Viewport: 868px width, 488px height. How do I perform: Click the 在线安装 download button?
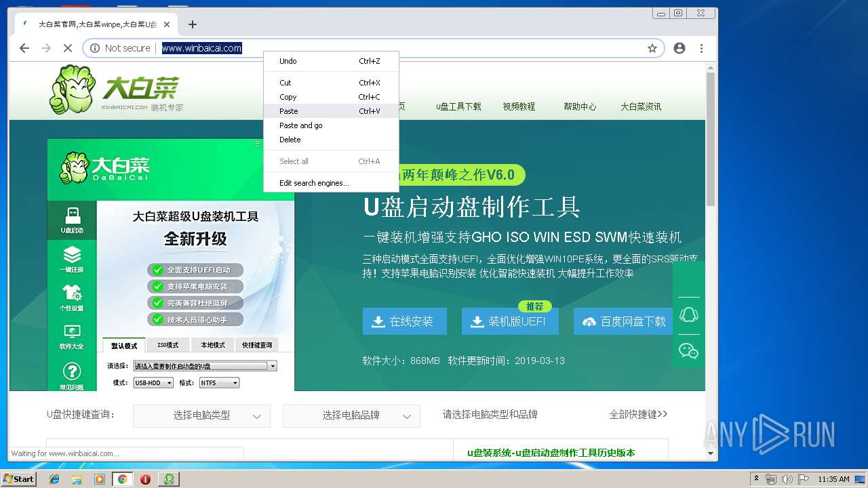405,321
